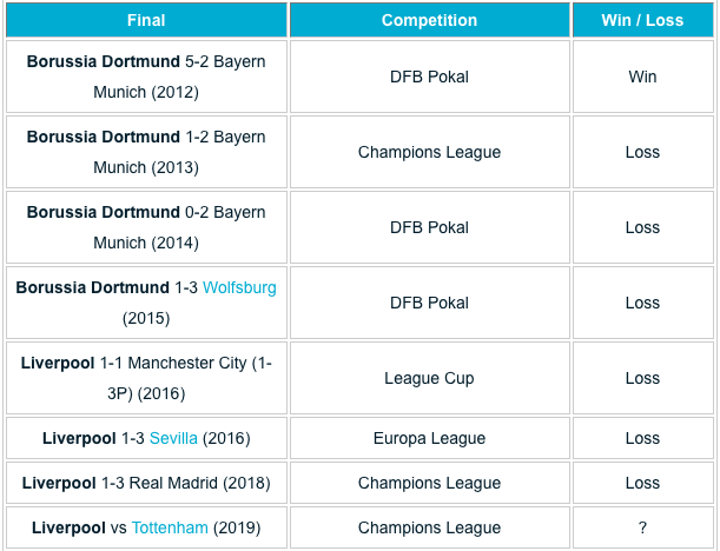The image size is (720, 551).
Task: Click the Wolfsburg link
Action: pos(239,288)
